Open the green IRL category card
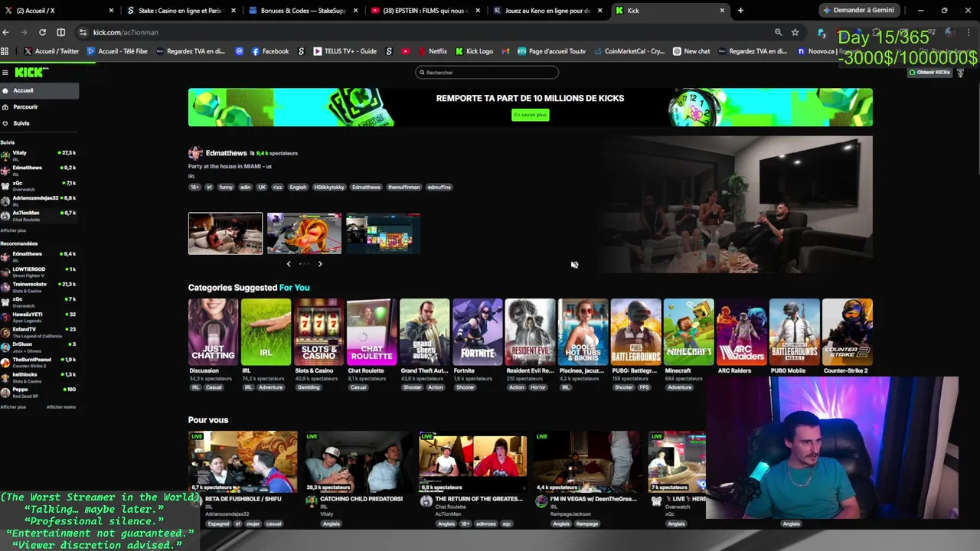The image size is (980, 551). click(266, 332)
